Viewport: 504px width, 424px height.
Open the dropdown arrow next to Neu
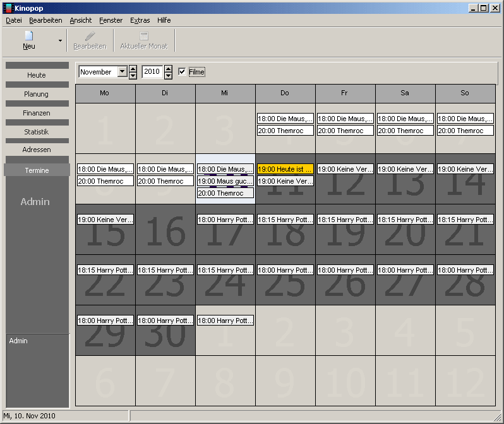(60, 40)
